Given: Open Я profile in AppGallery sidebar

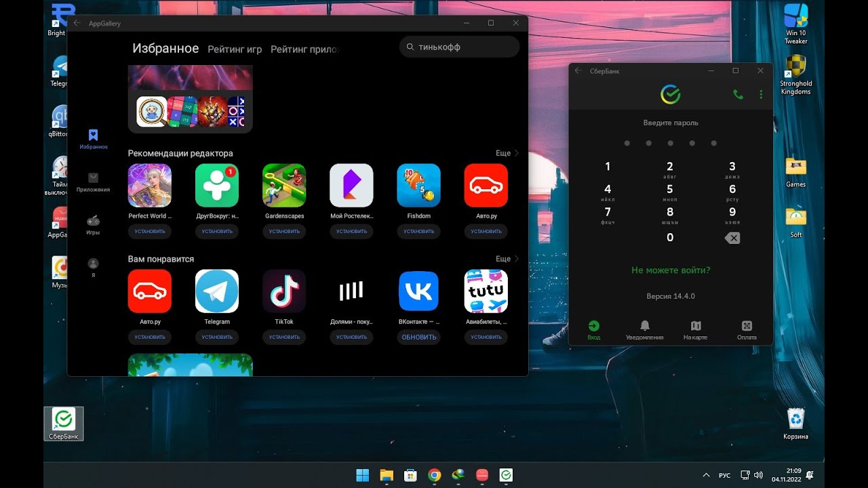Looking at the screenshot, I should coord(94,268).
